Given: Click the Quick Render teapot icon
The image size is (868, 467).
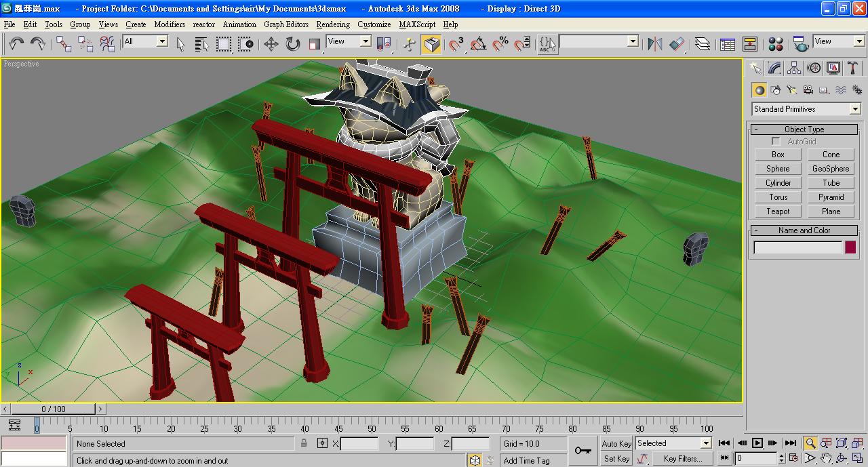Looking at the screenshot, I should (x=801, y=44).
